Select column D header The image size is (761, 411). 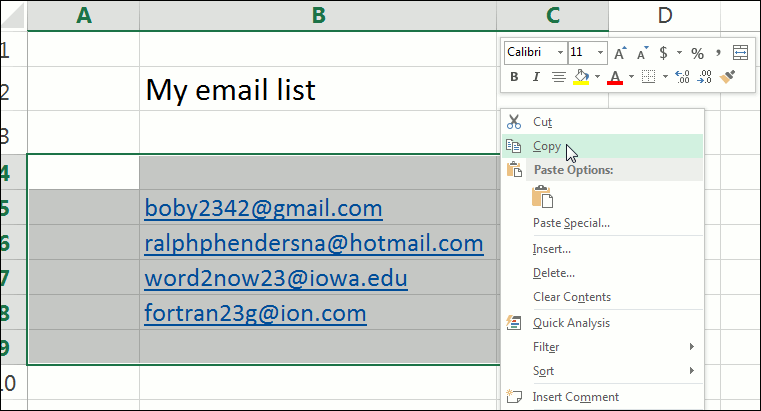pyautogui.click(x=664, y=16)
